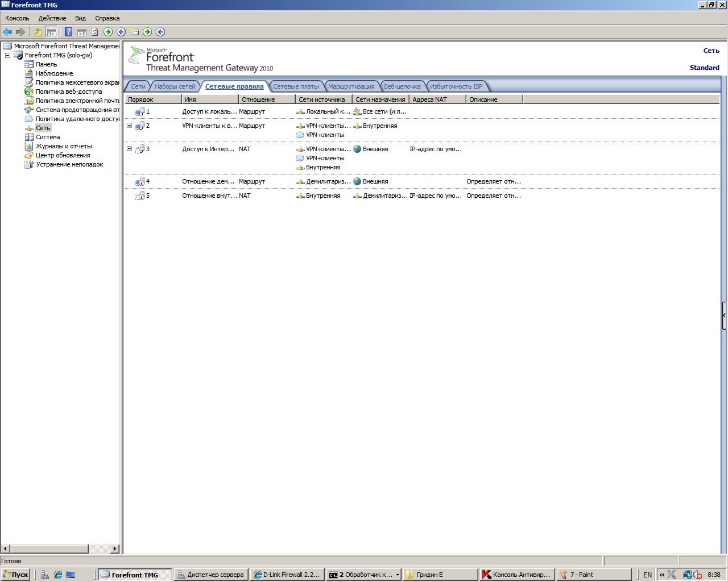728x582 pixels.
Task: Click the Пуск start button
Action: (x=15, y=575)
